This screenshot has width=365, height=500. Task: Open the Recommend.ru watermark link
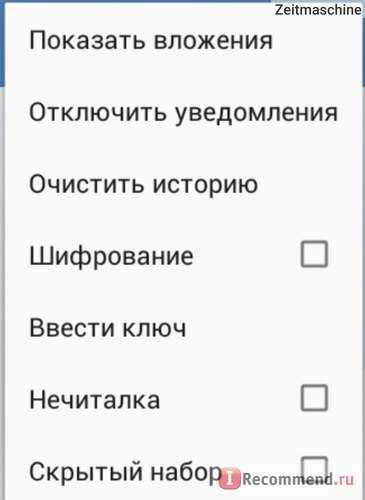tap(287, 480)
